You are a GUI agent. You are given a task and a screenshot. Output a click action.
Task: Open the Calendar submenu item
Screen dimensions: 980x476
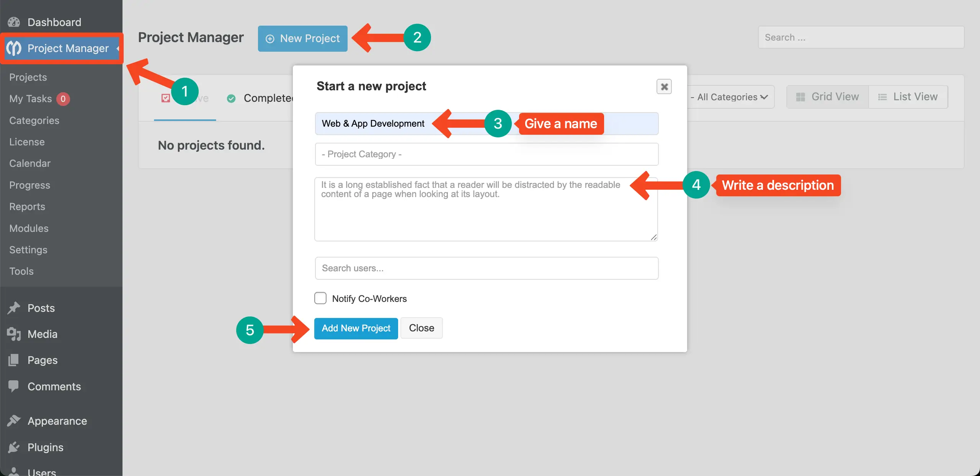30,163
